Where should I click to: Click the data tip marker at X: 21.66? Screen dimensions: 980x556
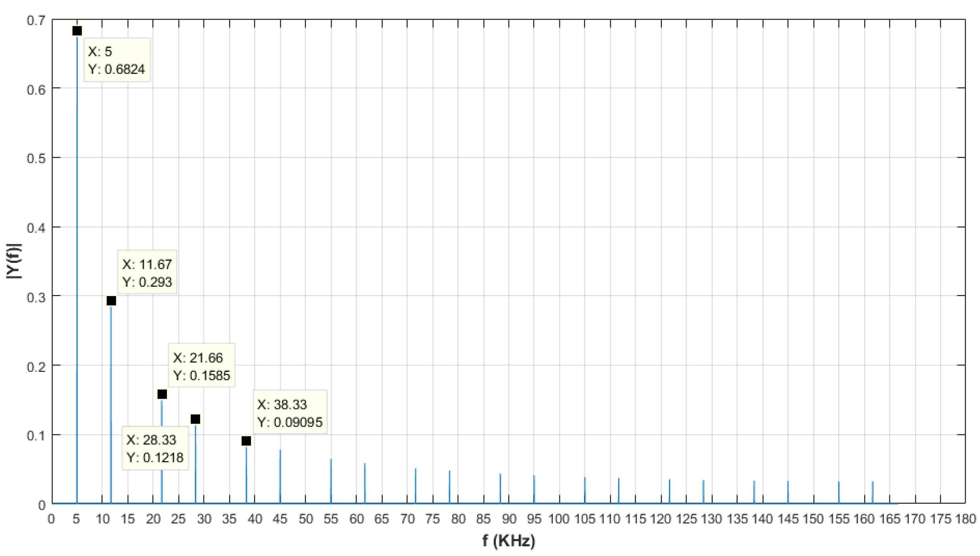tap(162, 394)
